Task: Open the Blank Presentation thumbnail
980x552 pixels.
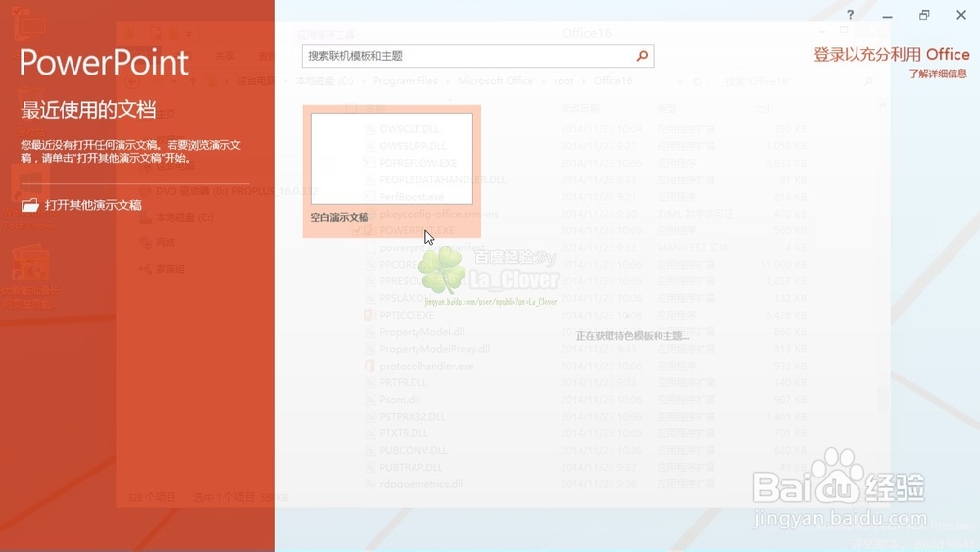Action: pos(392,158)
